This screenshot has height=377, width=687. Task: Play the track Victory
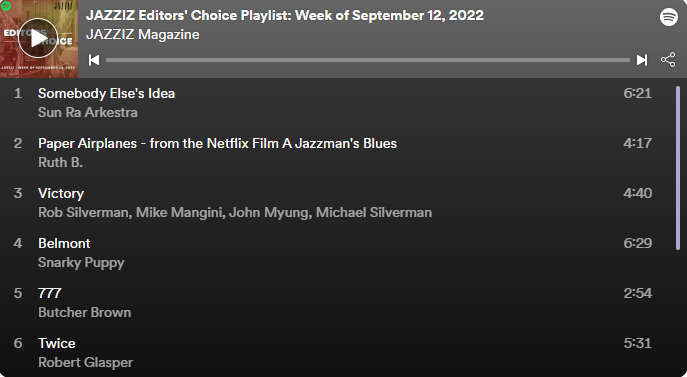[333, 203]
